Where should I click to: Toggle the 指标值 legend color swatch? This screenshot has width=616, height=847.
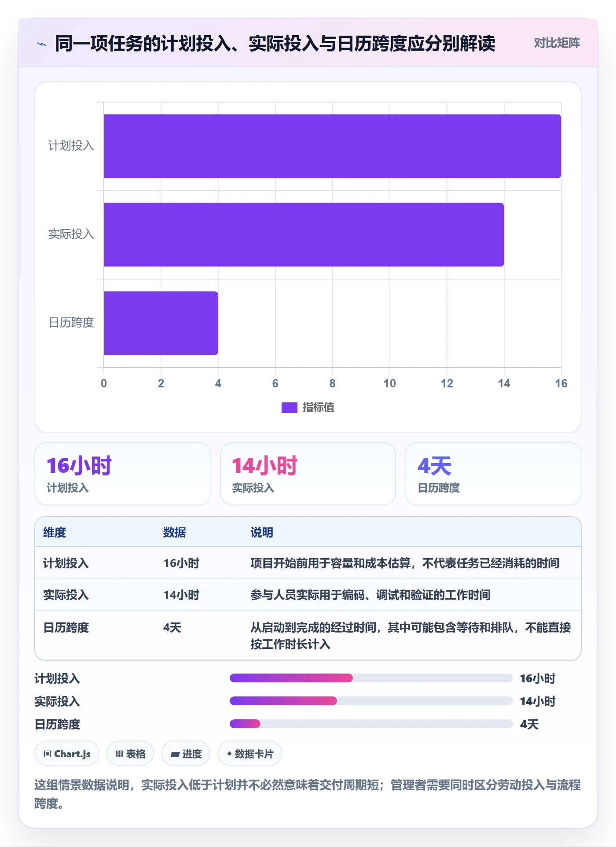pos(289,408)
